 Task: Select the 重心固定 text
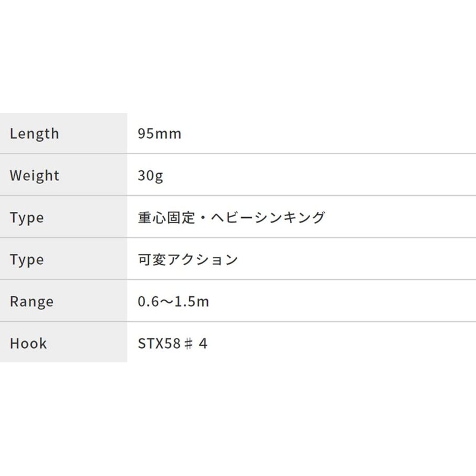[x=166, y=218]
